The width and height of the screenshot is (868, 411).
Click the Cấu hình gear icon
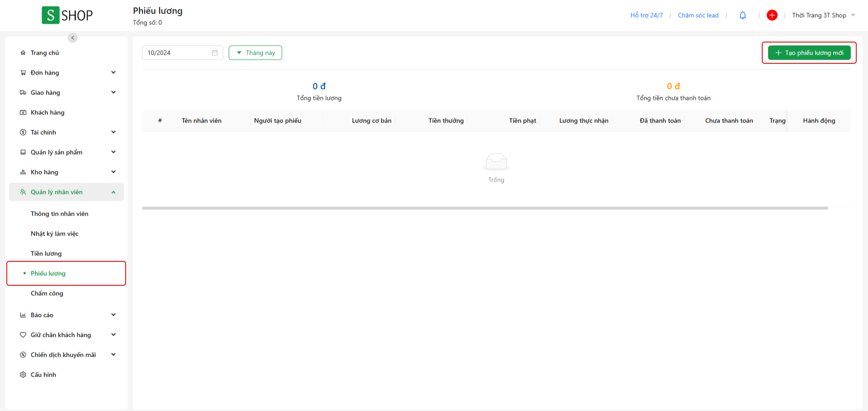[x=23, y=375]
